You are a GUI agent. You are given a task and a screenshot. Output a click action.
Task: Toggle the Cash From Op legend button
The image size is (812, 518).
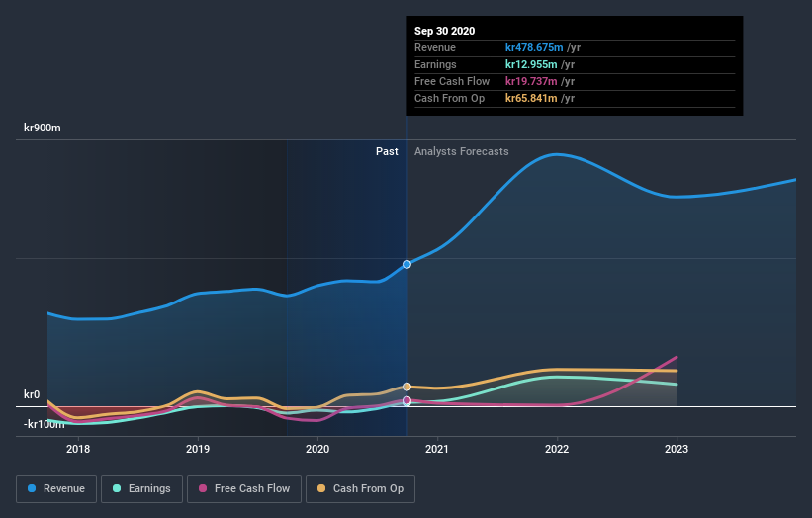click(x=360, y=489)
